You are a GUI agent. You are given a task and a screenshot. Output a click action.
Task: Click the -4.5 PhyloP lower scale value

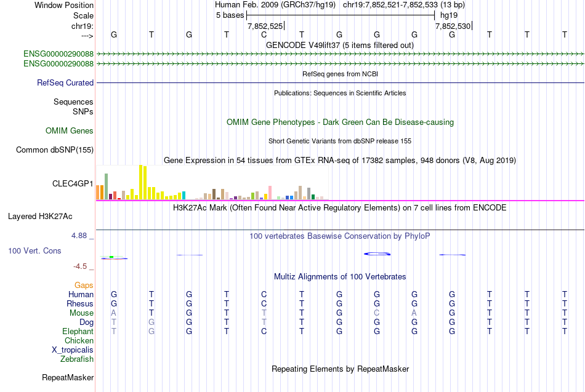point(80,266)
